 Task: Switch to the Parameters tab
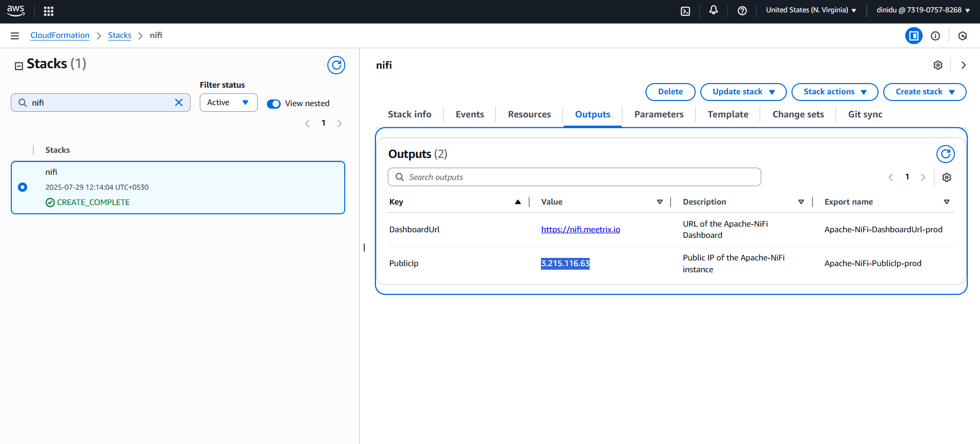click(659, 114)
